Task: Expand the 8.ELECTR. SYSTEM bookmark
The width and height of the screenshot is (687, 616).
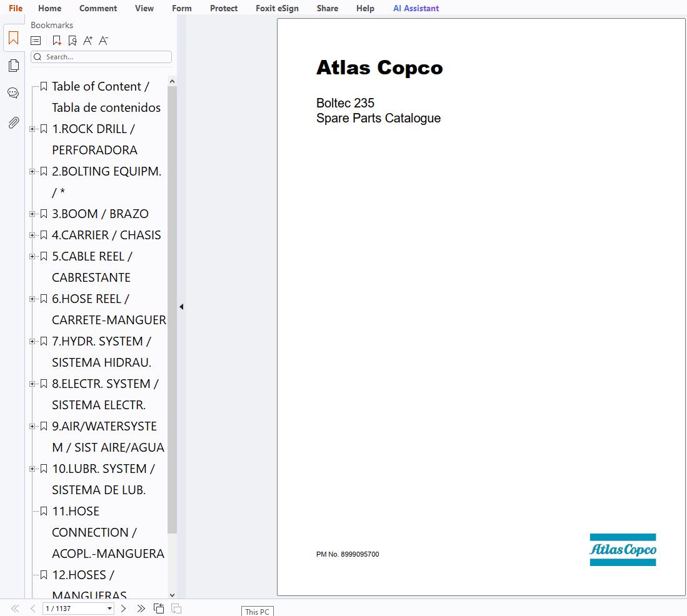Action: pyautogui.click(x=32, y=384)
